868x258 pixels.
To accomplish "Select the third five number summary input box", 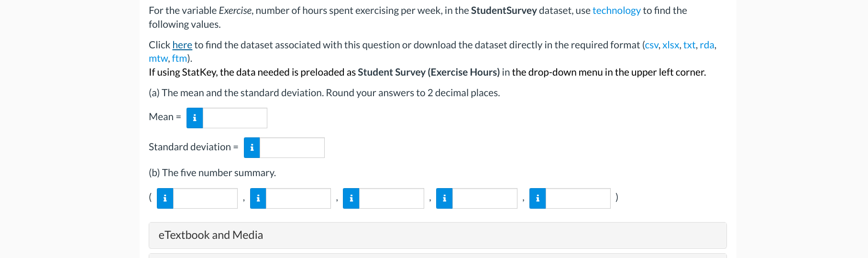I will point(392,198).
